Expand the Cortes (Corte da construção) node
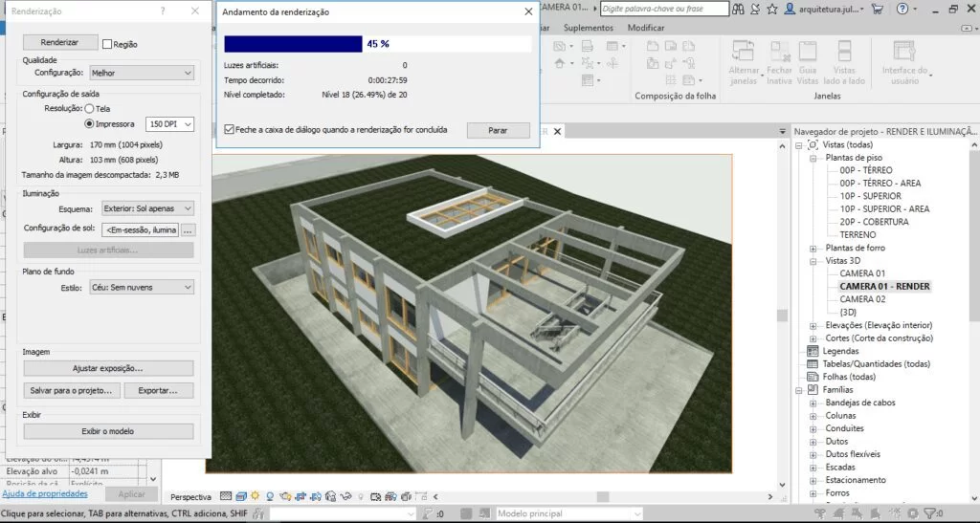The image size is (980, 523). tap(813, 338)
